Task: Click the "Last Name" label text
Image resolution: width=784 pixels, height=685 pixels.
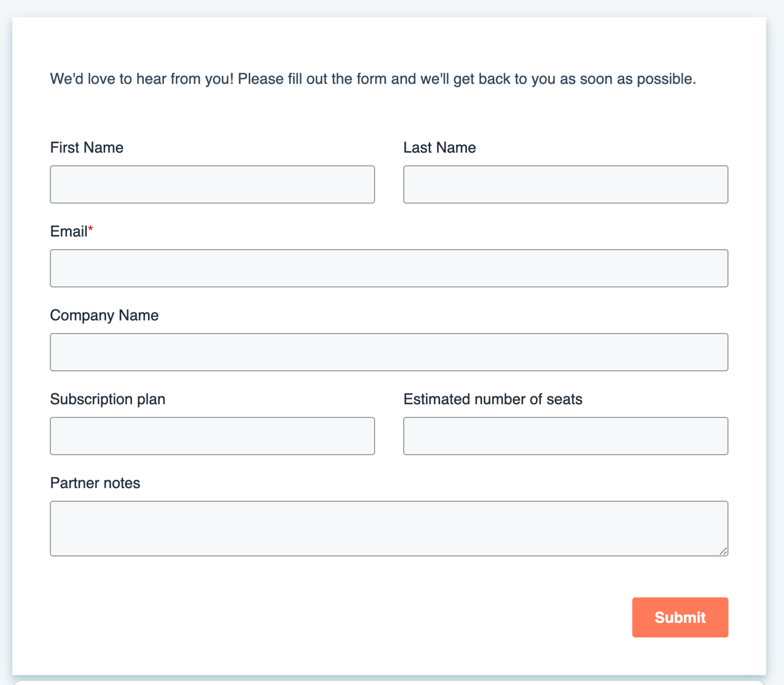Action: (440, 148)
